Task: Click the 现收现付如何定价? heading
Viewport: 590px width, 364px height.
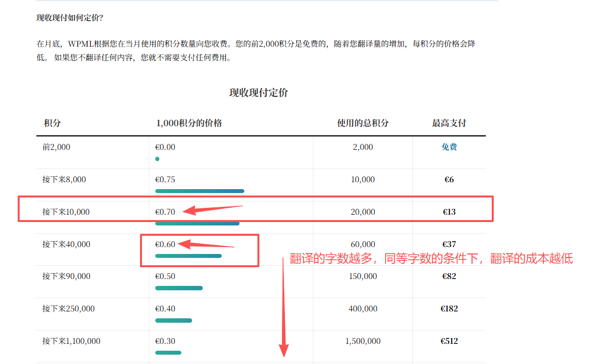Action: (x=70, y=18)
